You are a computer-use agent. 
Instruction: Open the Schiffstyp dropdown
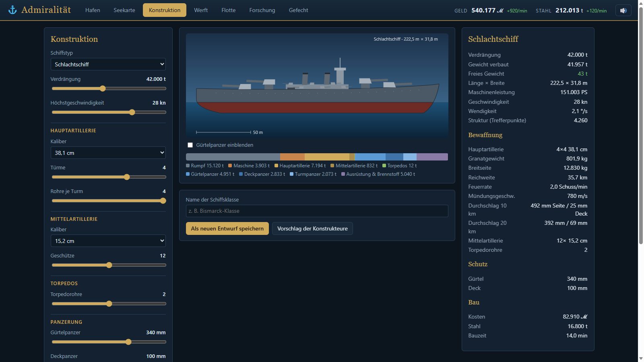pos(108,64)
